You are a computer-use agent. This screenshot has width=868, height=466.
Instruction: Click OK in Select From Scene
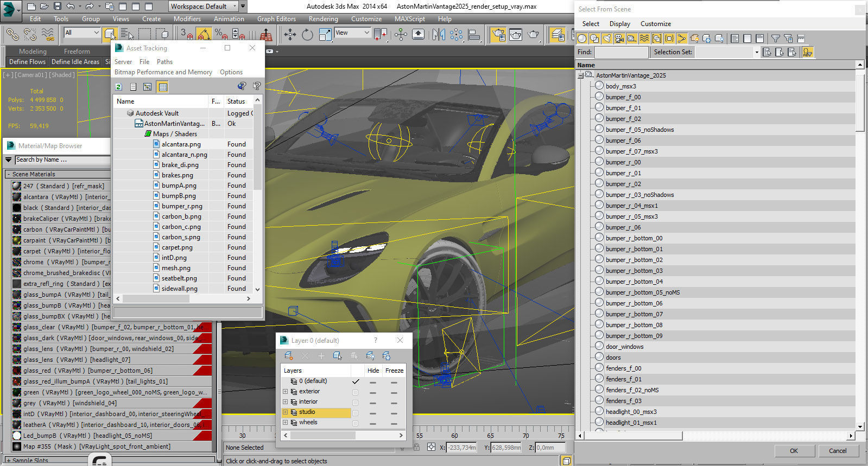[794, 451]
